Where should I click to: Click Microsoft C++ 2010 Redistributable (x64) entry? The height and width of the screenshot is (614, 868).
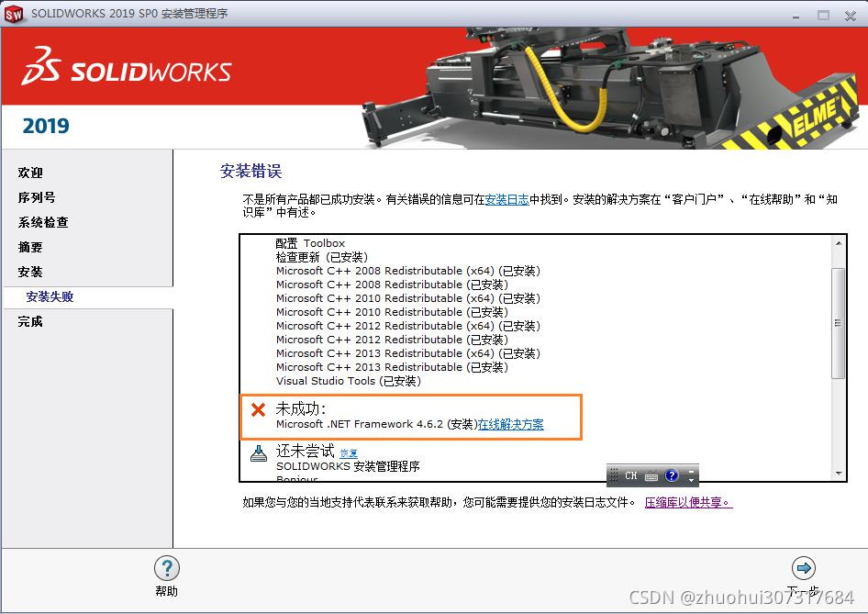408,298
